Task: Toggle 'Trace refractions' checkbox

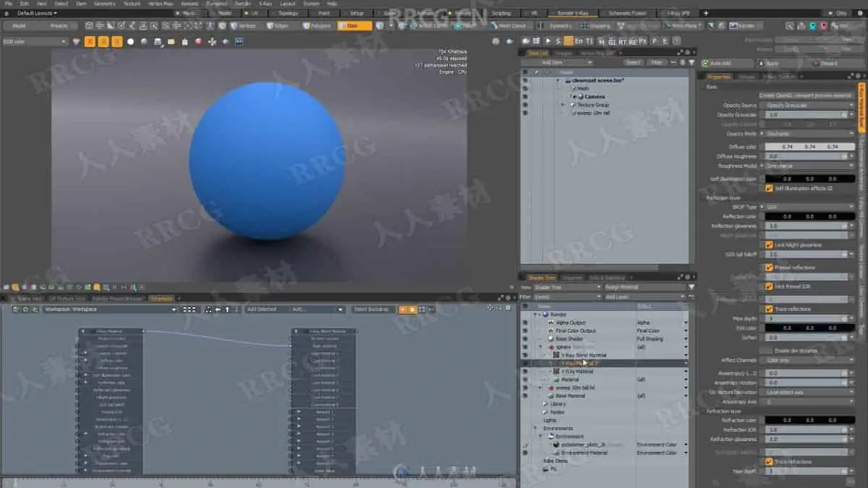Action: pyautogui.click(x=769, y=461)
